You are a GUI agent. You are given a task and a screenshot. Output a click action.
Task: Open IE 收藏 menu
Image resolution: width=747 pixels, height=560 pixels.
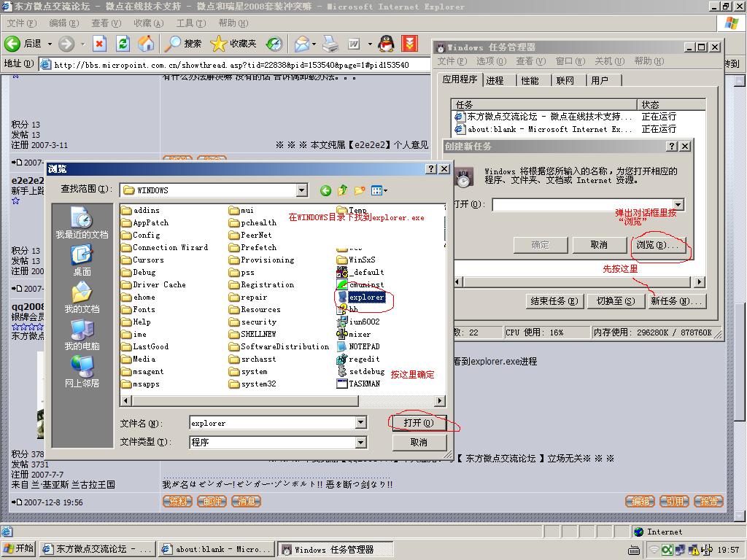pos(149,23)
